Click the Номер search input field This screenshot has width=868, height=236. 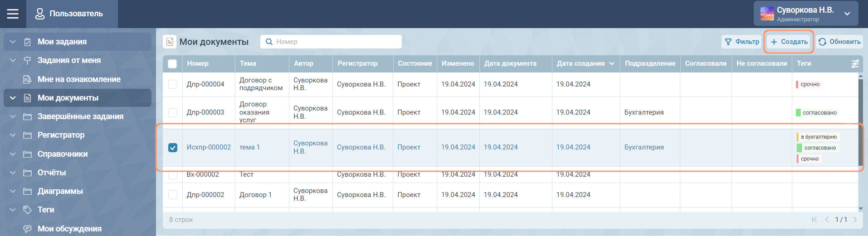336,42
